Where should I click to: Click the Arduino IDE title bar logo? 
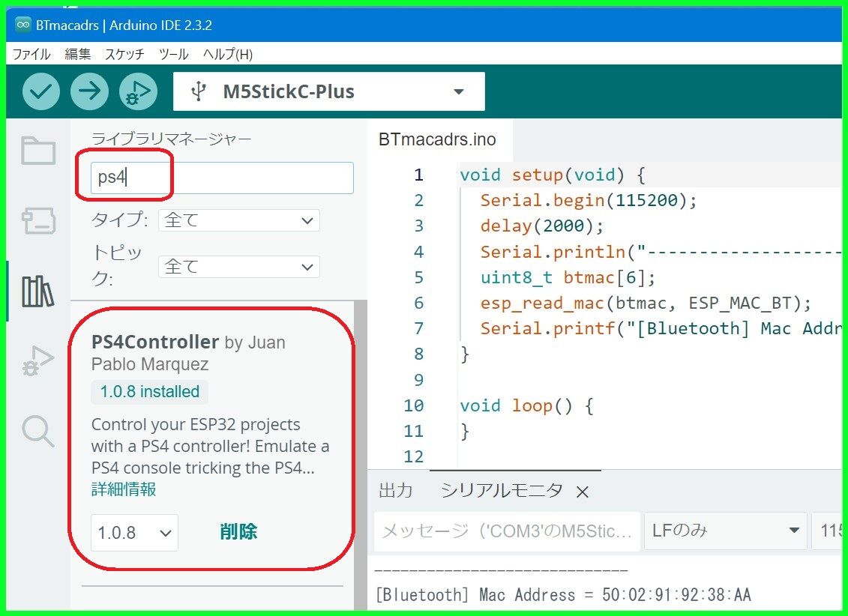click(23, 25)
